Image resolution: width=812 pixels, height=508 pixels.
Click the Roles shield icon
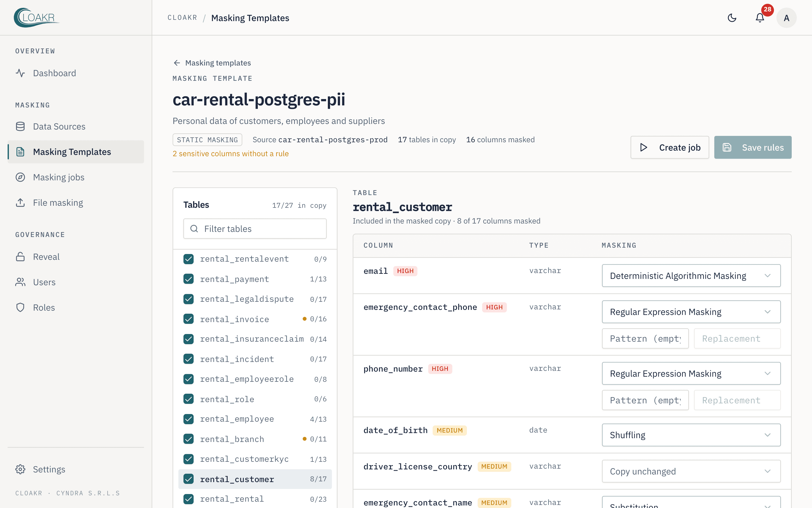click(21, 307)
